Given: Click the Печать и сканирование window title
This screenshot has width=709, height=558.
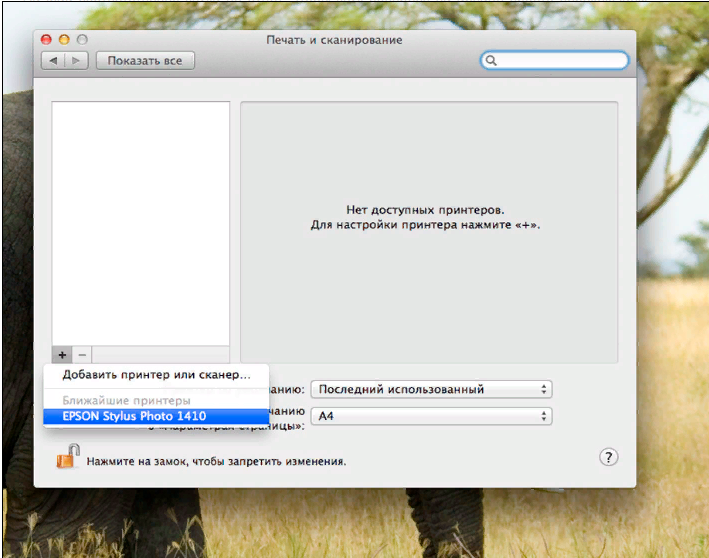Looking at the screenshot, I should click(x=334, y=40).
